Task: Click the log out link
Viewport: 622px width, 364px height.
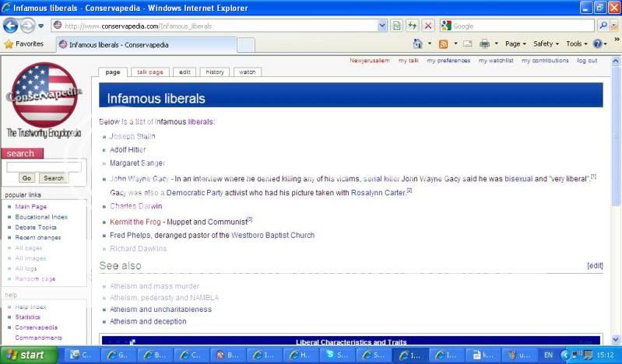Action: [587, 61]
